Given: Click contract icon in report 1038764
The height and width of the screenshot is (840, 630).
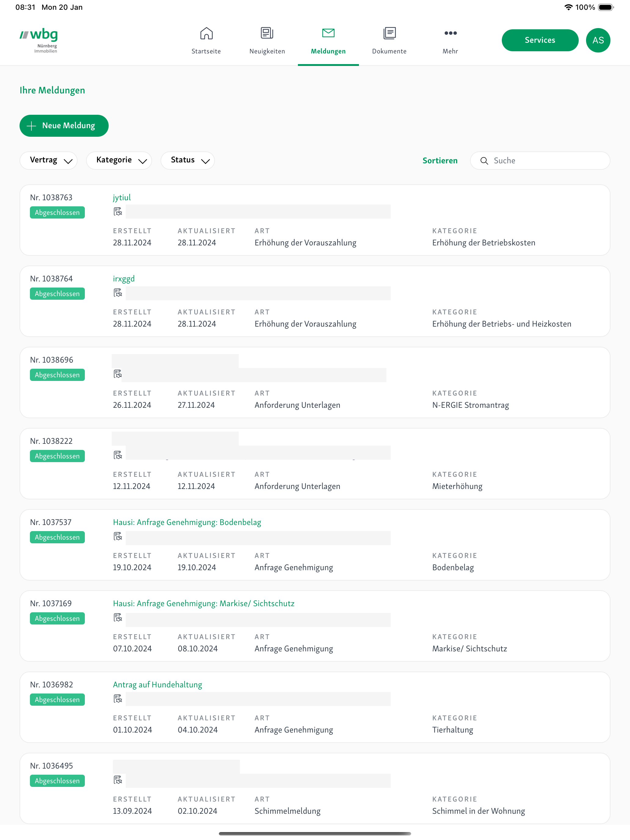Looking at the screenshot, I should click(118, 293).
